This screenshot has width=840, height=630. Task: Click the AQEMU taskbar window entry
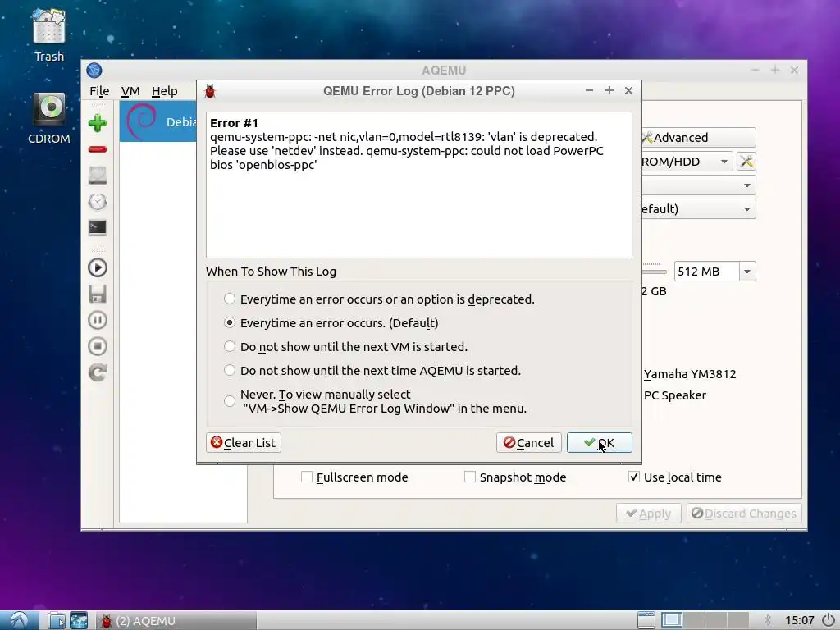[177, 620]
